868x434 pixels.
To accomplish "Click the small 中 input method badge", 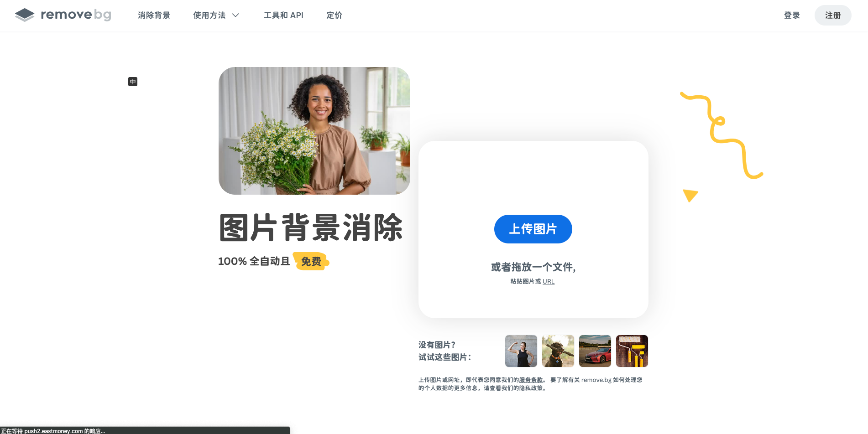I will point(133,82).
